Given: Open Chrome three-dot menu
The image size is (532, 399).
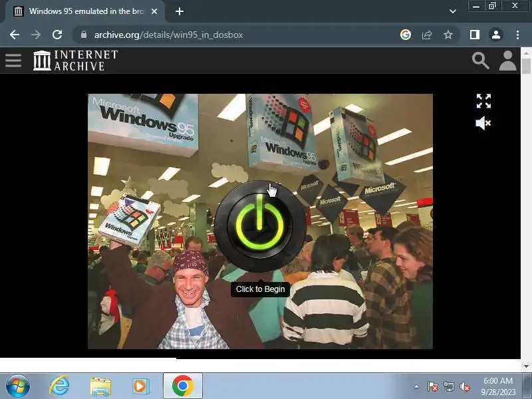Looking at the screenshot, I should (517, 35).
